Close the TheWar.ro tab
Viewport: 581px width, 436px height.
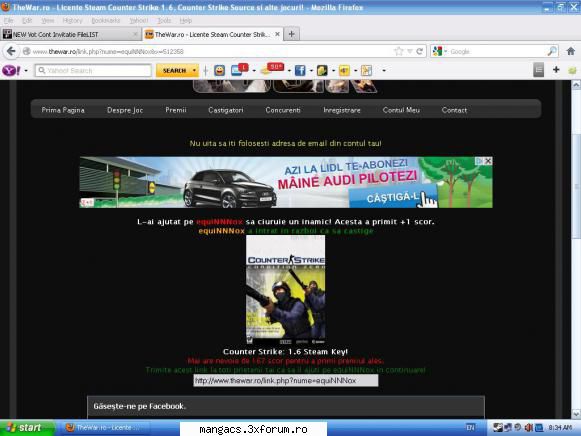point(277,34)
